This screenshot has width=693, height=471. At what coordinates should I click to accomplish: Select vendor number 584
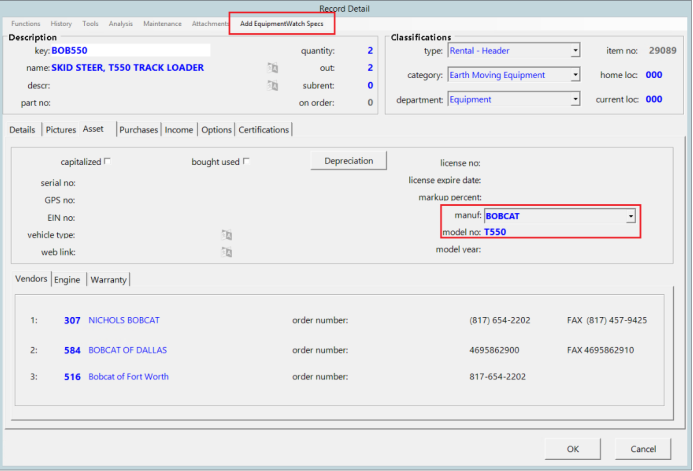[72, 350]
